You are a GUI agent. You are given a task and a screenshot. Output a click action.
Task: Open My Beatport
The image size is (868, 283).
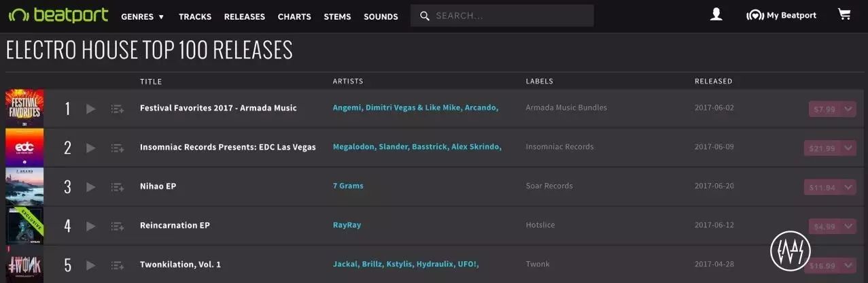781,16
